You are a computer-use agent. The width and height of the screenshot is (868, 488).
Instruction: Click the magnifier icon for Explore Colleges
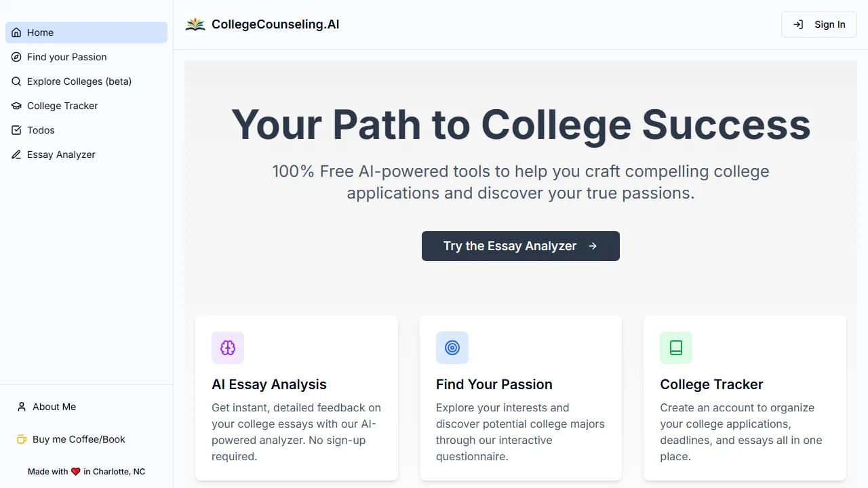[16, 81]
